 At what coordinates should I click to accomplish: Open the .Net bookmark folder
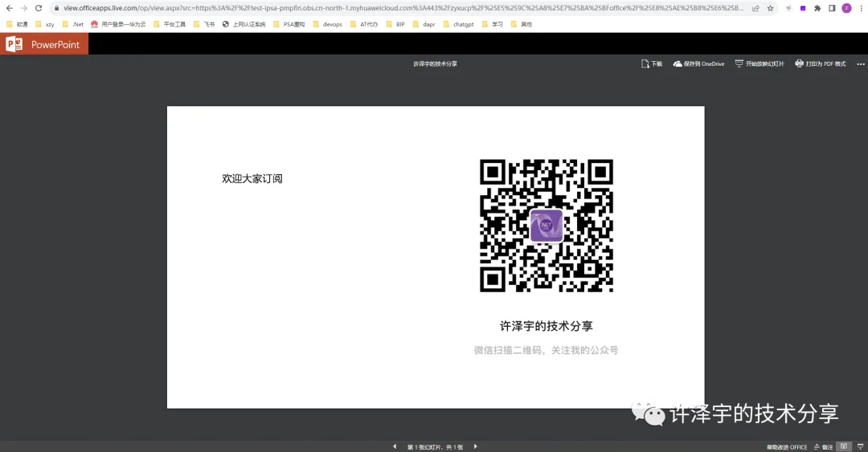(x=72, y=24)
